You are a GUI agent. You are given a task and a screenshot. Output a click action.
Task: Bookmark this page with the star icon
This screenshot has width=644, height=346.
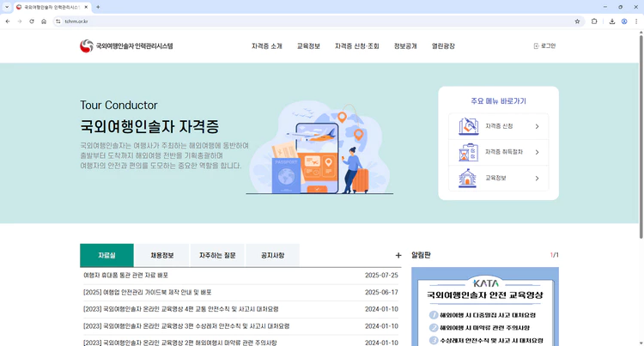click(x=577, y=21)
